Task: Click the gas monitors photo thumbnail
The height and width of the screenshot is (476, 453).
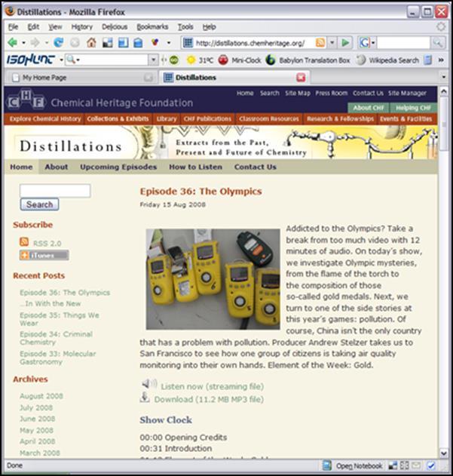Action: coord(213,279)
